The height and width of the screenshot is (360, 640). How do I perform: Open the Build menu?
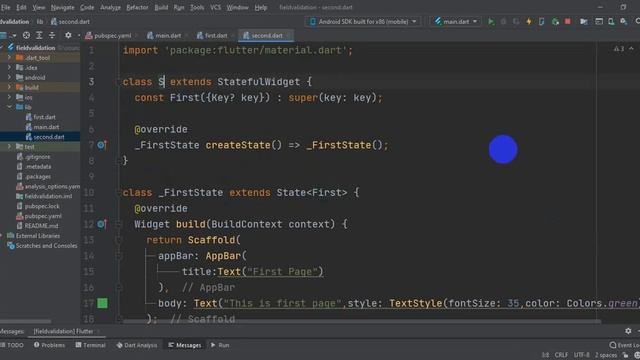pos(161,7)
